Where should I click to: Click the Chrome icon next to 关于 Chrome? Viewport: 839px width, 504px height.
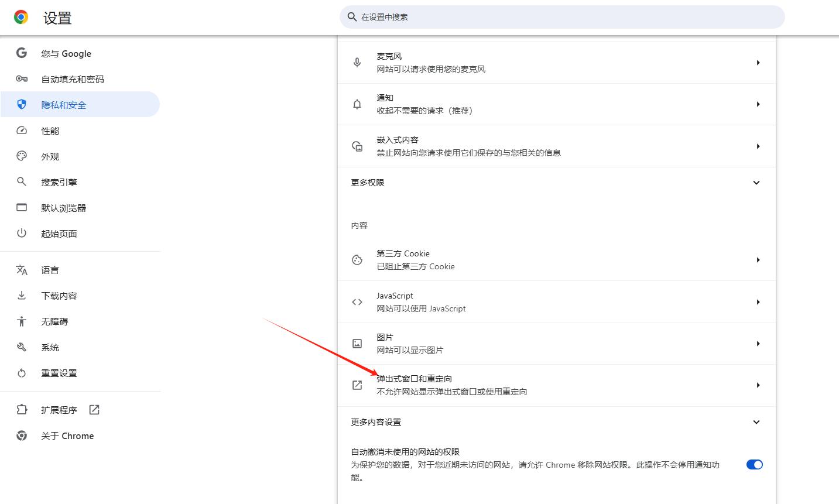(22, 436)
